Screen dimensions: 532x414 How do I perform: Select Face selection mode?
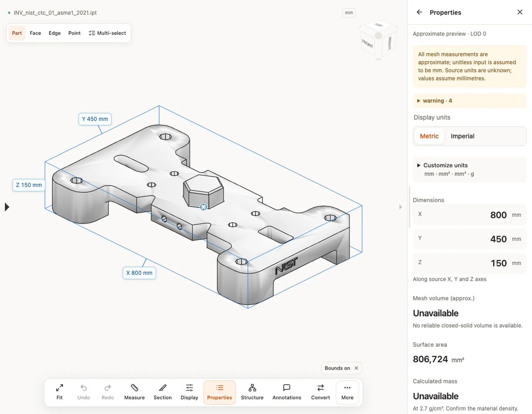click(x=35, y=33)
